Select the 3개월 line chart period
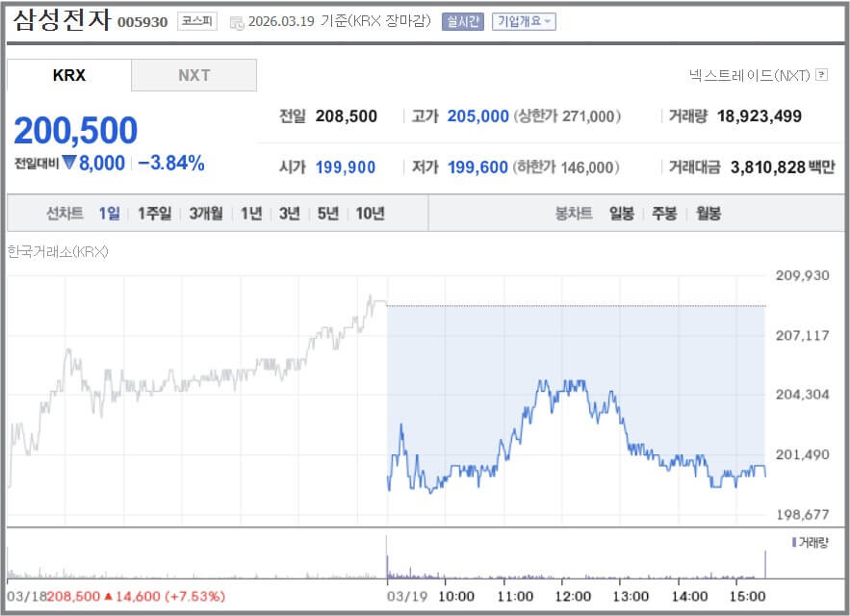This screenshot has width=850, height=616. pos(206,213)
